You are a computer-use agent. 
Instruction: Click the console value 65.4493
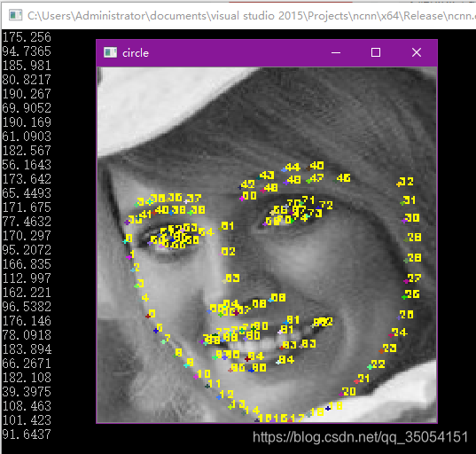[x=27, y=193]
